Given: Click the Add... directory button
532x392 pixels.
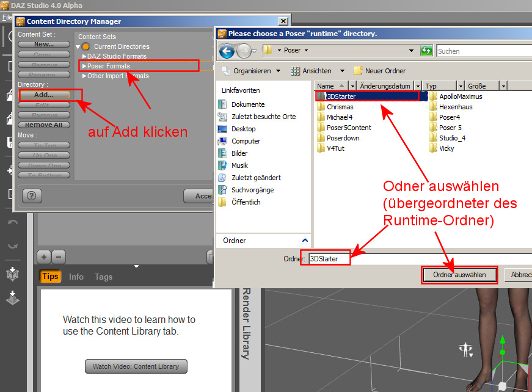Looking at the screenshot, I should pos(44,95).
